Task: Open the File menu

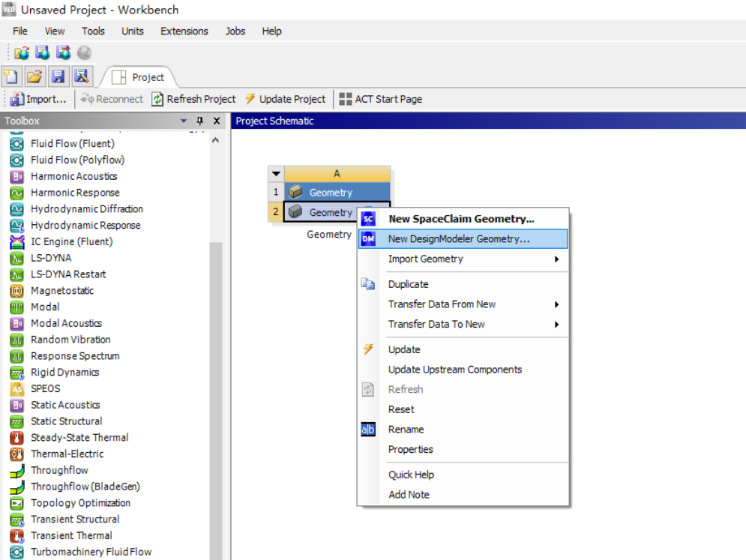Action: pyautogui.click(x=20, y=31)
